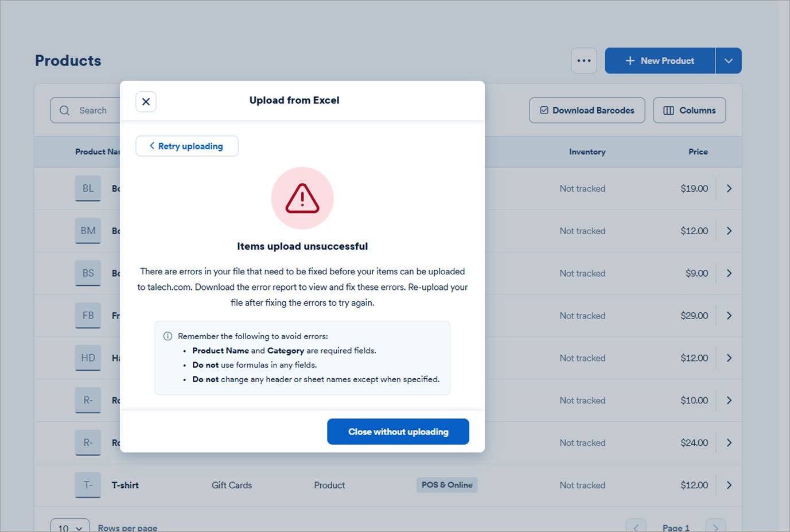This screenshot has width=790, height=532.
Task: Expand the New Product dropdown arrow
Action: pos(729,61)
